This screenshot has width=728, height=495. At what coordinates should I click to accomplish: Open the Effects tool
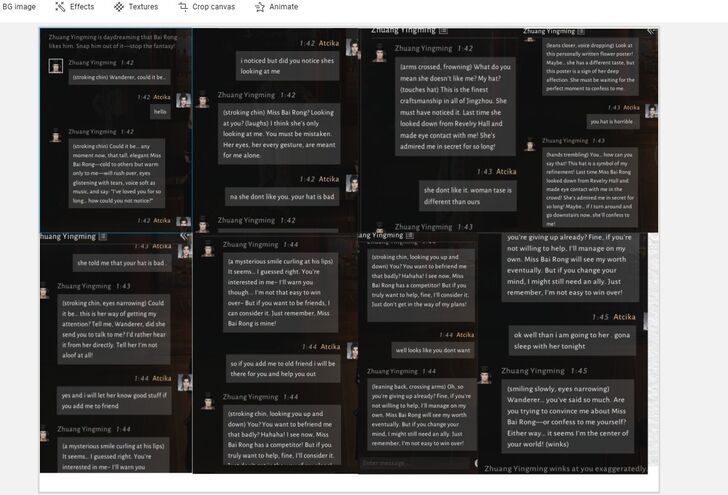point(74,6)
